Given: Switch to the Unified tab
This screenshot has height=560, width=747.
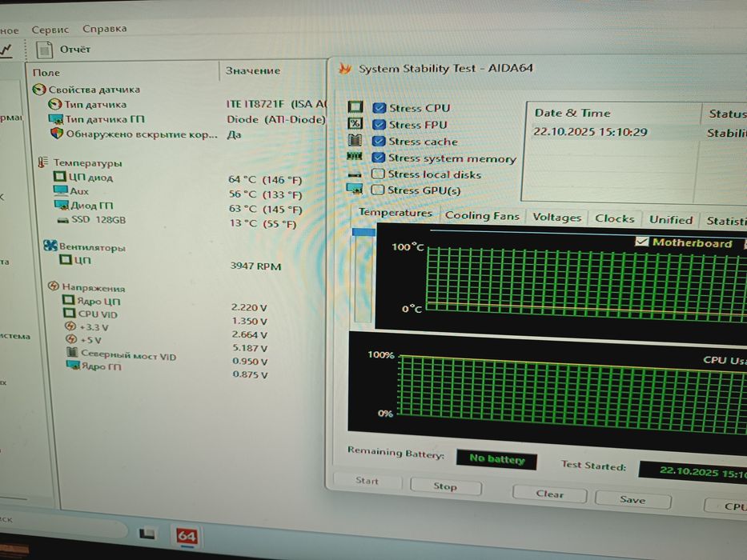Looking at the screenshot, I should 671,220.
